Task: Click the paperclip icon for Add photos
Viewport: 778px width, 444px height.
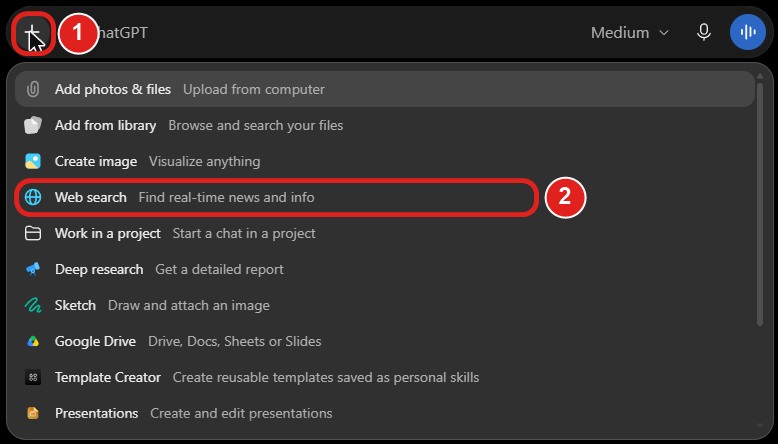Action: [x=33, y=89]
